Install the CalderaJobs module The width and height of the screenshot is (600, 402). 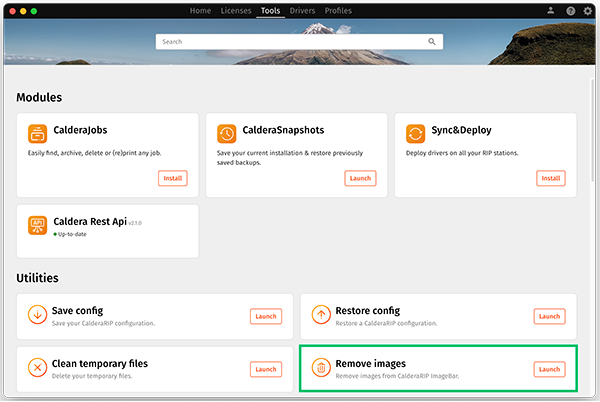173,178
